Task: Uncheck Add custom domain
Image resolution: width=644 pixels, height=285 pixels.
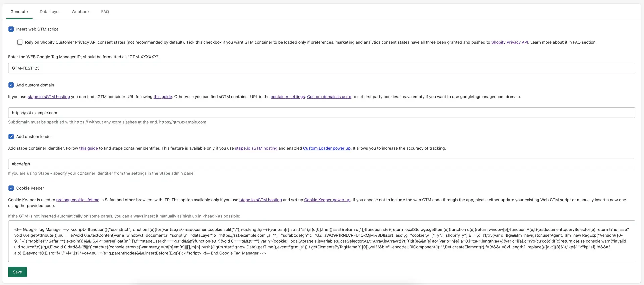Action: pos(11,85)
